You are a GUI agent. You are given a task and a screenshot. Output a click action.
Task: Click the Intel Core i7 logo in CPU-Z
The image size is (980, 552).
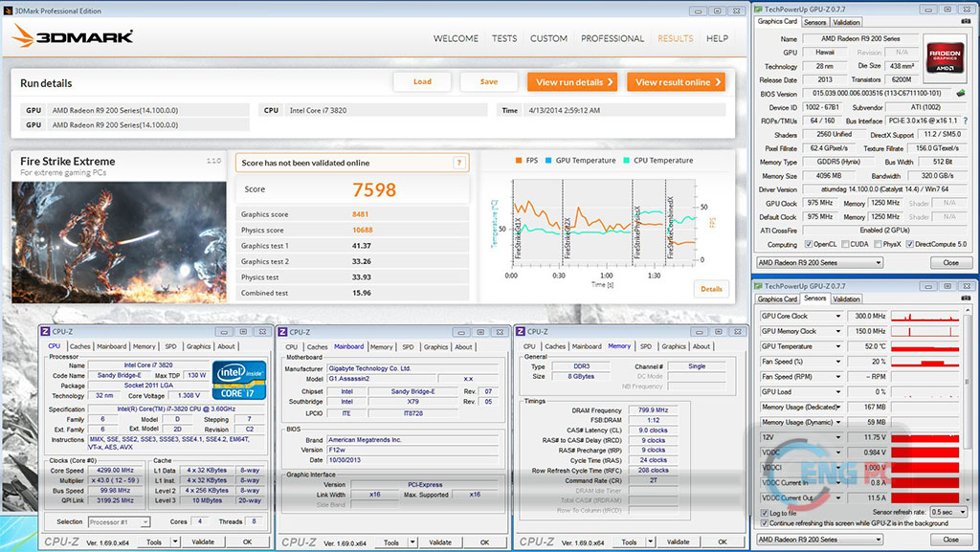[x=239, y=381]
